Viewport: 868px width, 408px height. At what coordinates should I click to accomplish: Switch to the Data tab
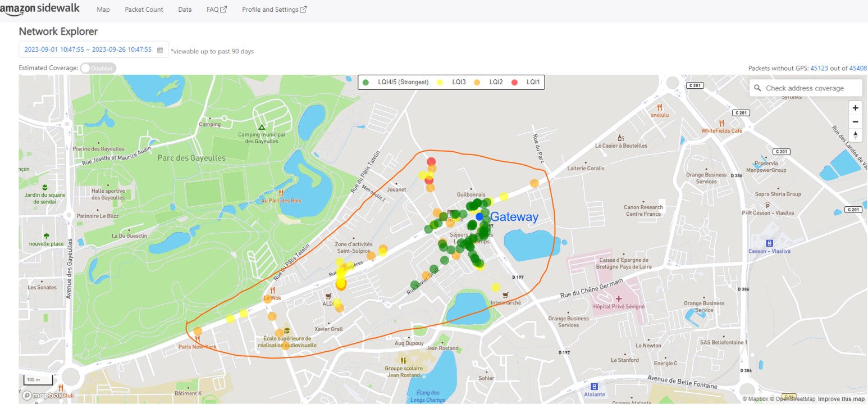(185, 10)
